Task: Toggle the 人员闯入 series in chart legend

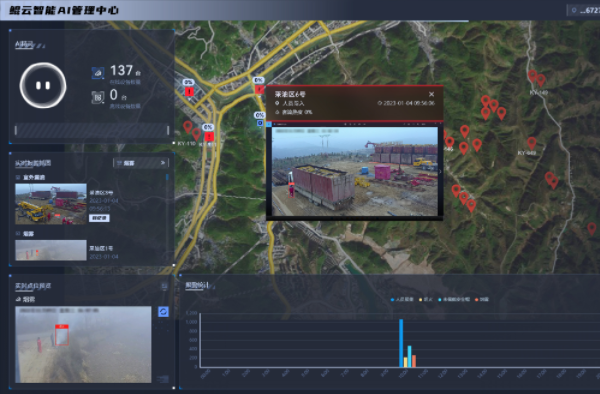Action: [402, 299]
